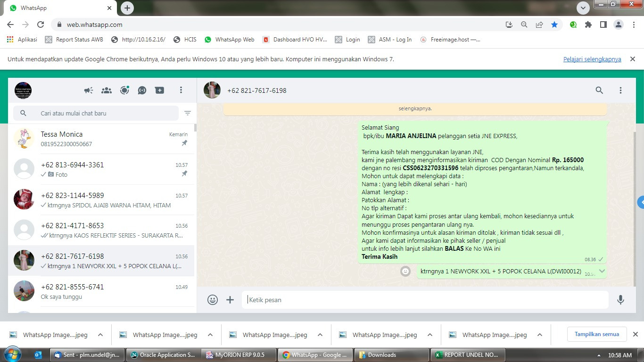The width and height of the screenshot is (644, 362).
Task: Open the WhatsApp communities icon
Action: point(107,90)
